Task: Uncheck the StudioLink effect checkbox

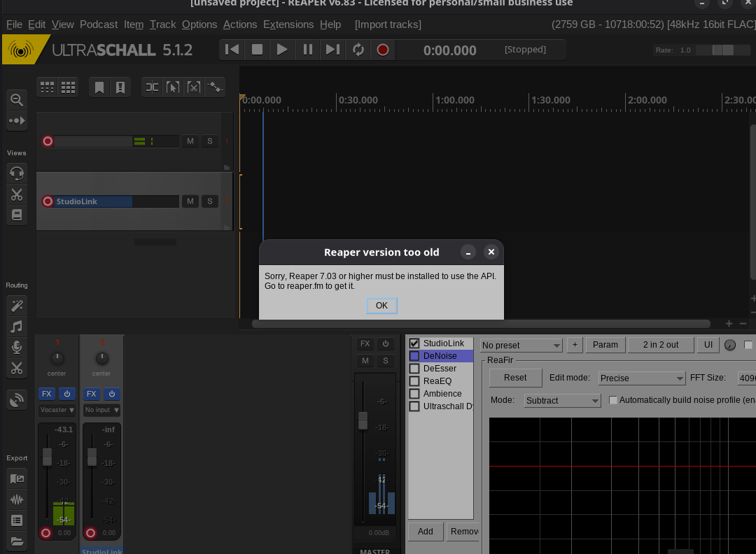Action: [414, 343]
